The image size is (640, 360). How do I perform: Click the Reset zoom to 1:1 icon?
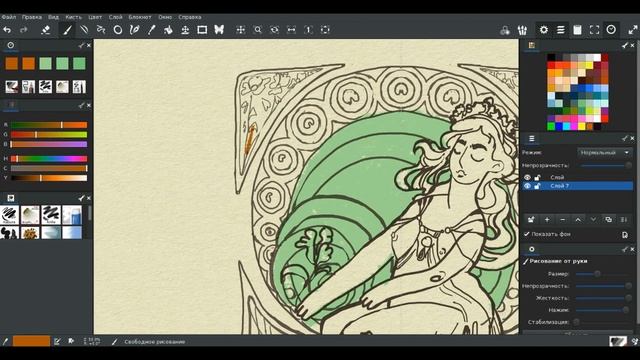tap(308, 30)
